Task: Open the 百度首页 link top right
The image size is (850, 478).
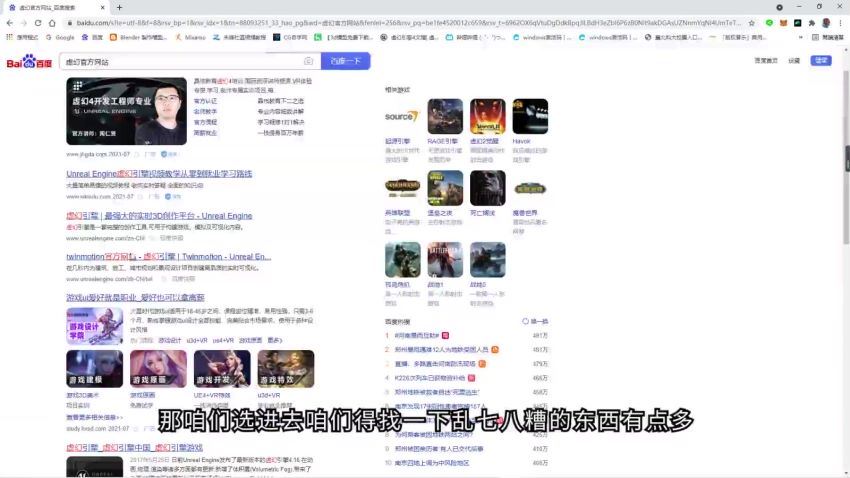Action: [x=766, y=61]
